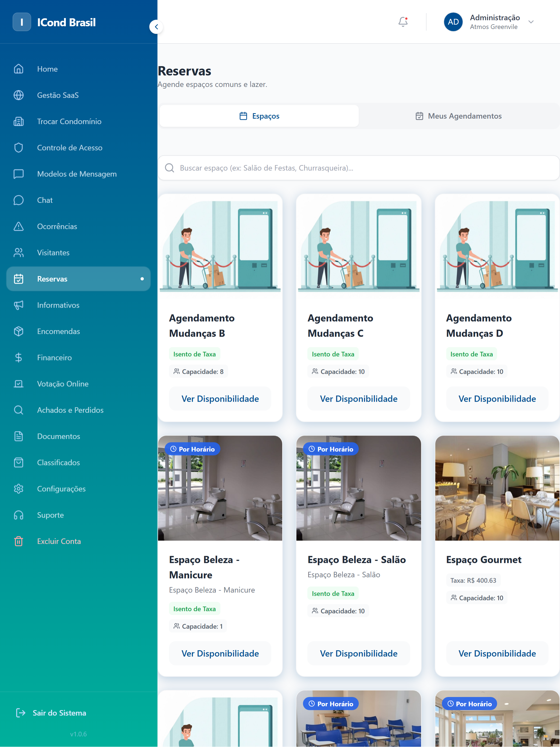Click the v1.0.6 version label
Screen dimensions: 560x747
[x=78, y=734]
